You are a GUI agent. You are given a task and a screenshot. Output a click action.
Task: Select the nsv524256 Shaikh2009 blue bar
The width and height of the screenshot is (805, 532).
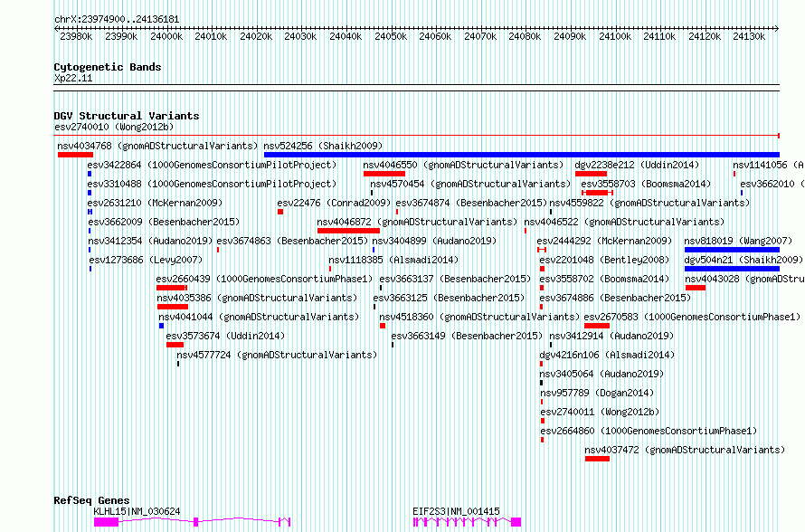[522, 155]
